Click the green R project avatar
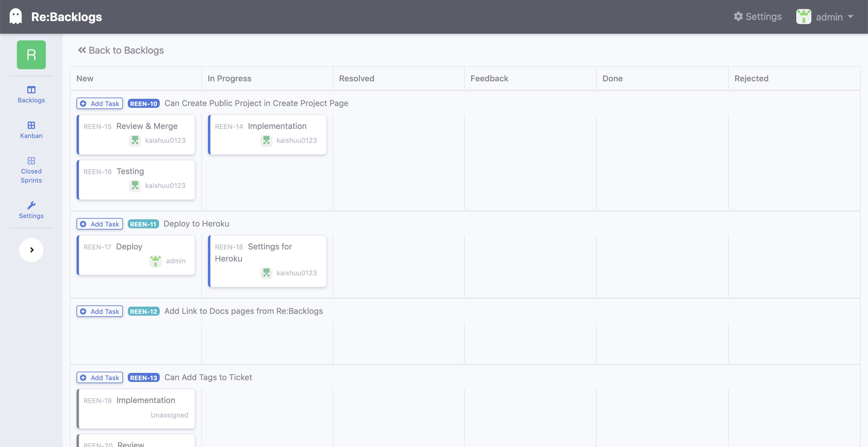This screenshot has width=868, height=447. (x=31, y=55)
